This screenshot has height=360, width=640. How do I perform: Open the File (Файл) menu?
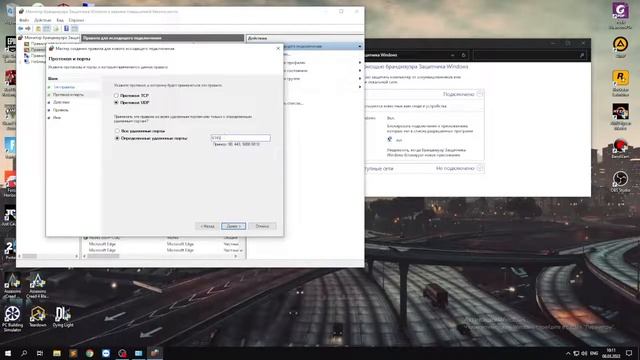point(24,20)
